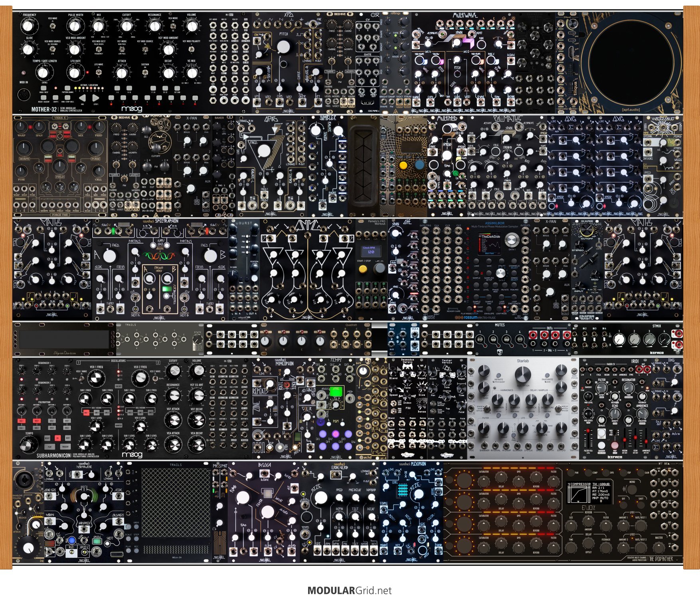
Task: Click the VCF Attack knob on Subharmonicon
Action: coord(174,419)
